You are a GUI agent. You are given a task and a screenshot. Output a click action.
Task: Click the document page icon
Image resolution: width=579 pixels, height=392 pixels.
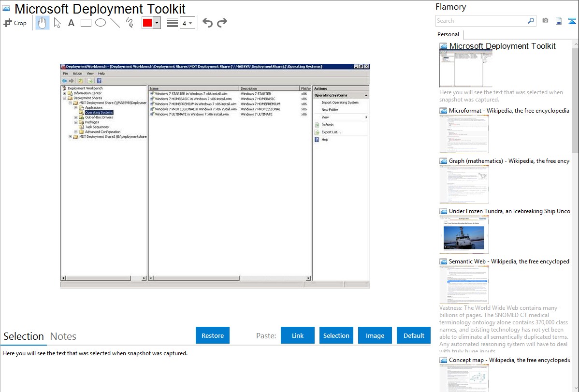[x=559, y=21]
